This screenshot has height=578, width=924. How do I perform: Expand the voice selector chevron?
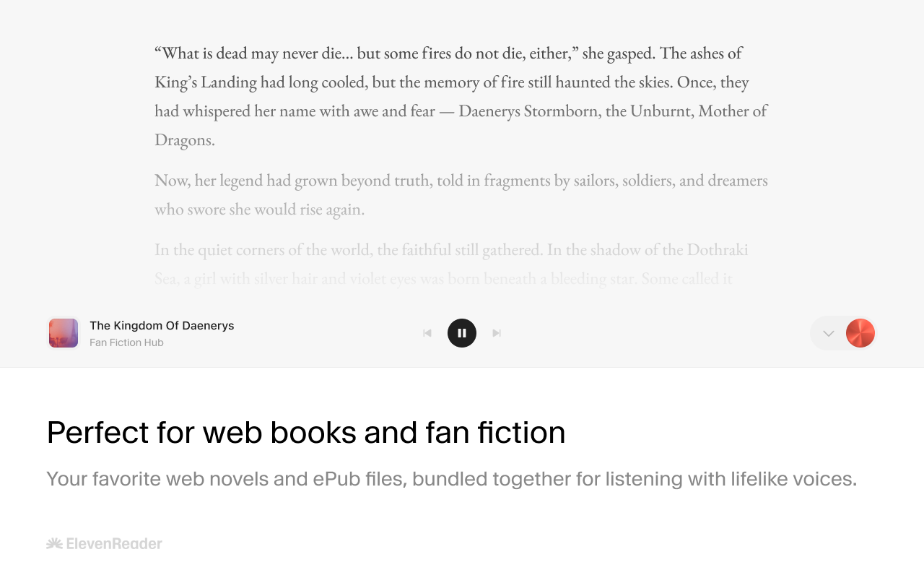click(x=829, y=333)
